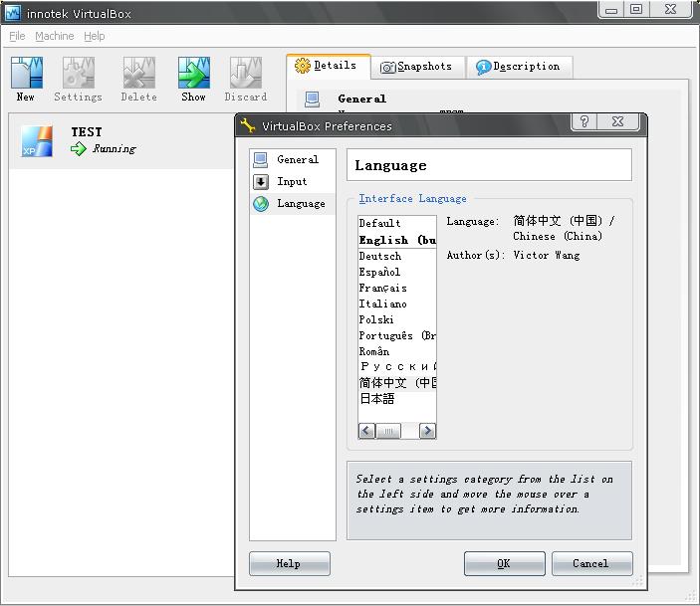Switch to the Snapshots tab
700x606 pixels.
417,67
